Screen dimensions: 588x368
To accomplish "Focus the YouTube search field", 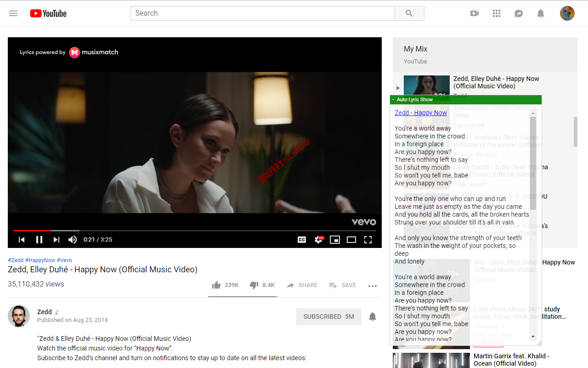I will click(x=263, y=13).
